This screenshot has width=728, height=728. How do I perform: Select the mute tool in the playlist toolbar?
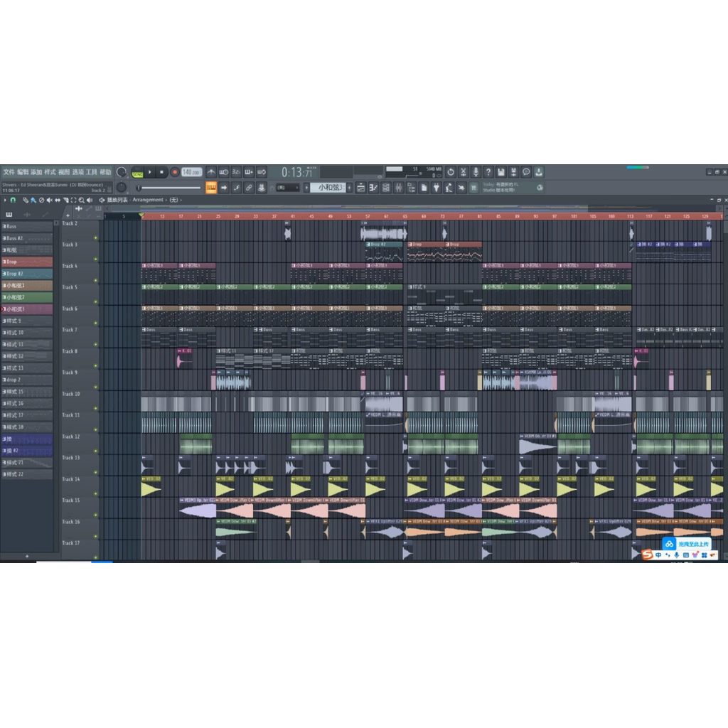pos(50,200)
